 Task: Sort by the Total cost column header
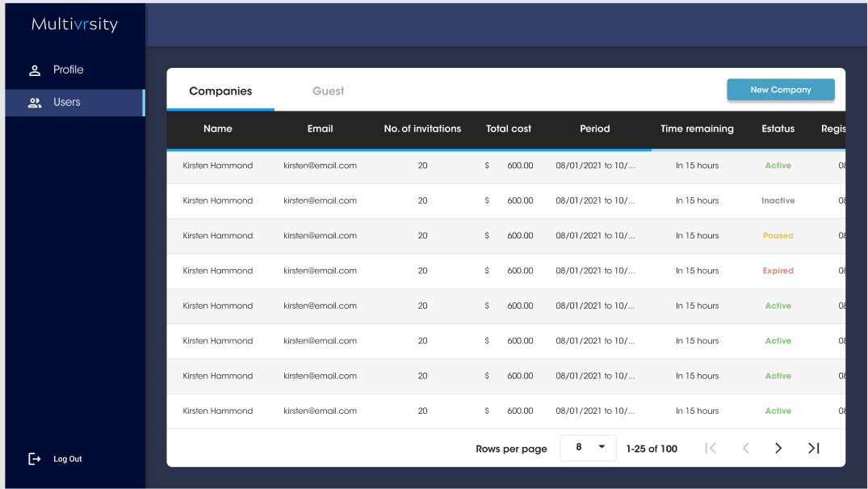click(509, 129)
